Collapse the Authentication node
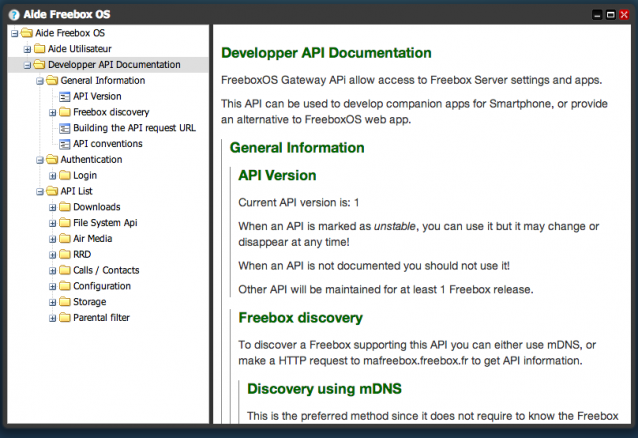 [x=40, y=160]
